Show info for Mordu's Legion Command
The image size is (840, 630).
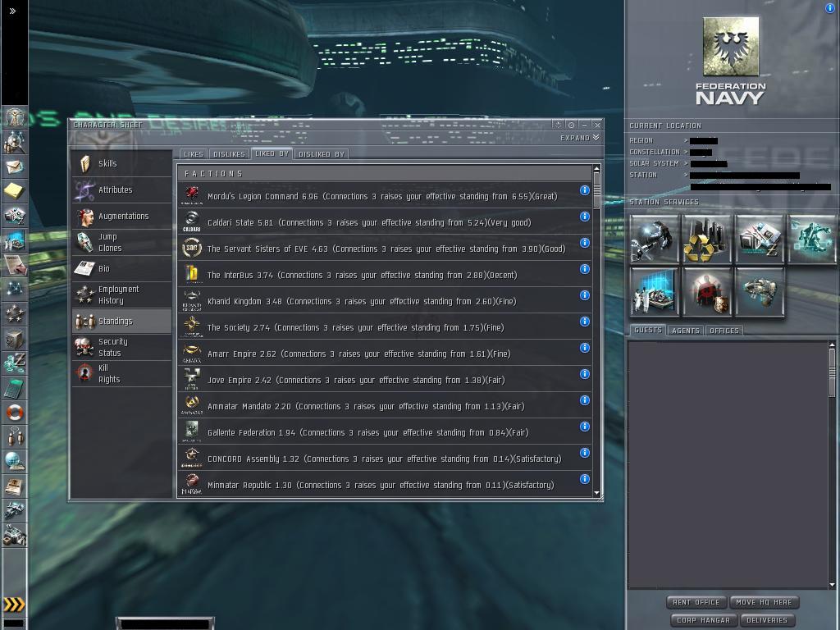point(584,190)
